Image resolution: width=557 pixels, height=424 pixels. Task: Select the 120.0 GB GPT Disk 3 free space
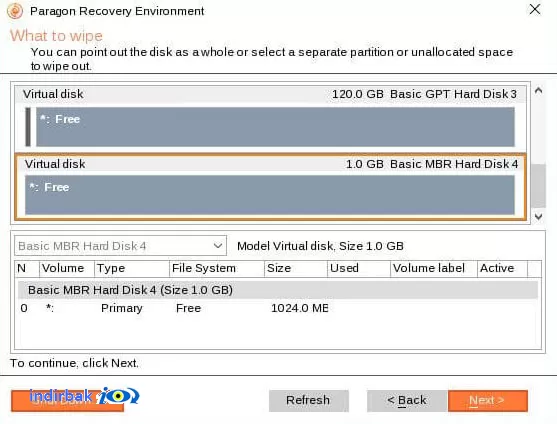pos(275,127)
